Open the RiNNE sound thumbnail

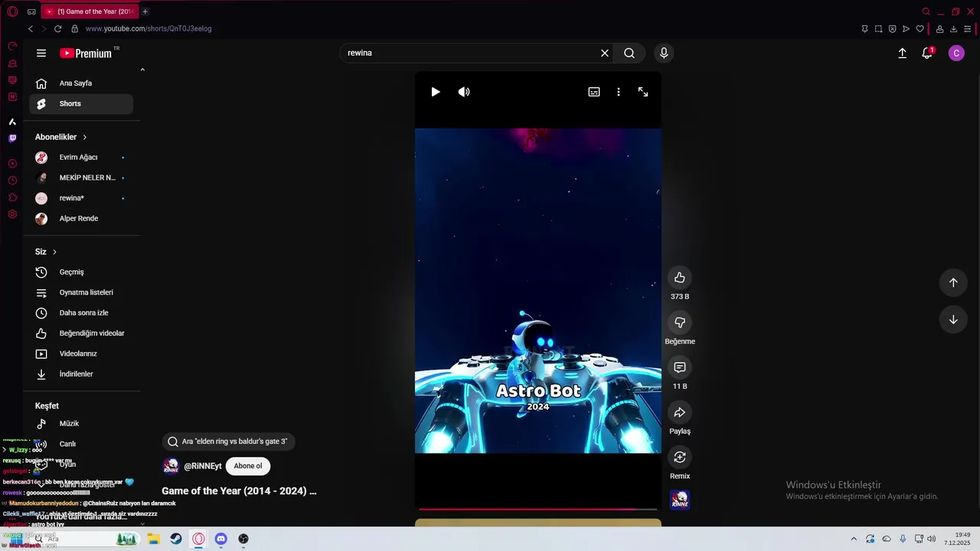tap(680, 500)
